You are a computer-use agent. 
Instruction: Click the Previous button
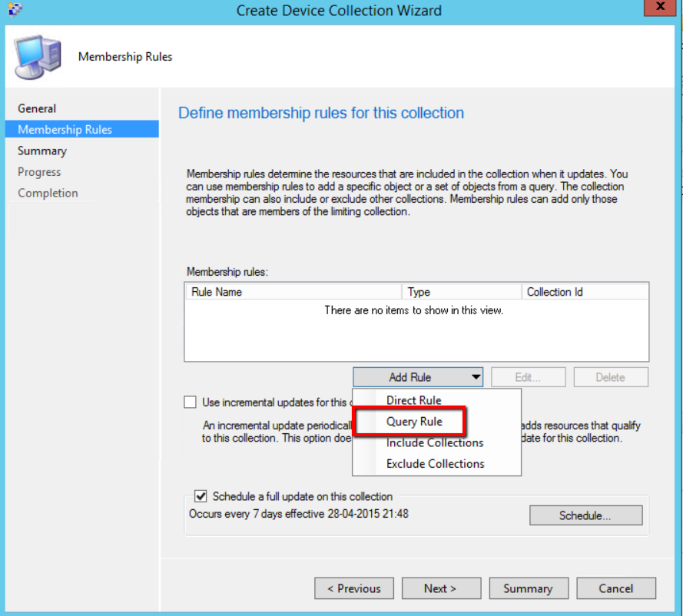click(x=354, y=588)
